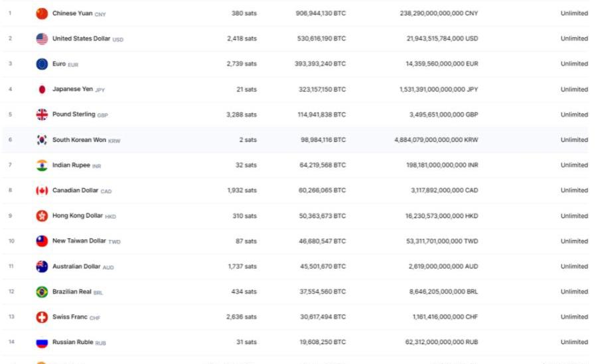
Task: Click the Japanese Yen flag icon
Action: 42,90
